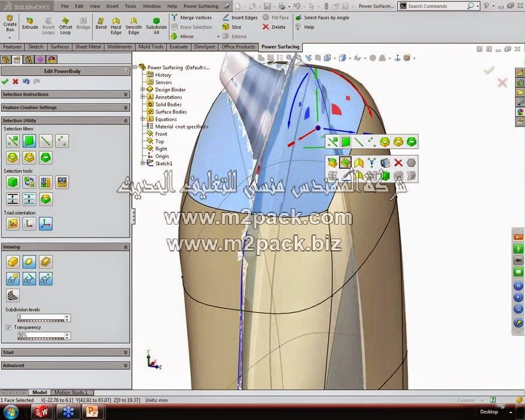This screenshot has height=420, width=525.
Task: Click the zebra stripes viewing icon
Action: click(x=13, y=295)
